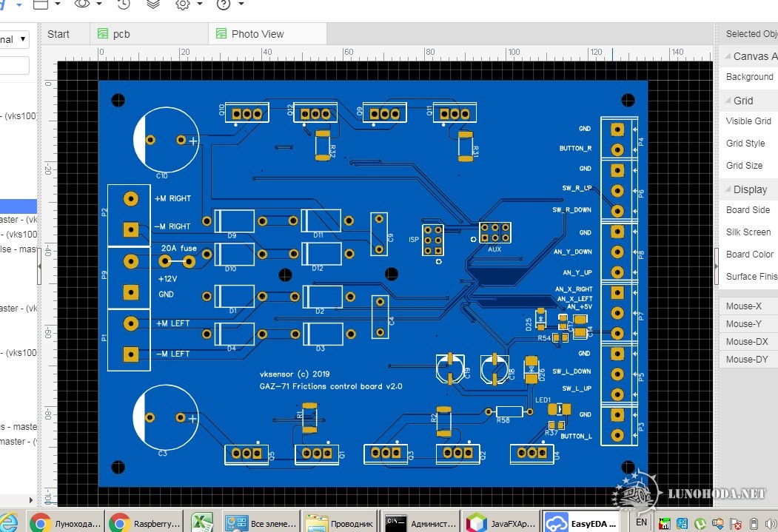Open the layers stack icon

tap(153, 4)
